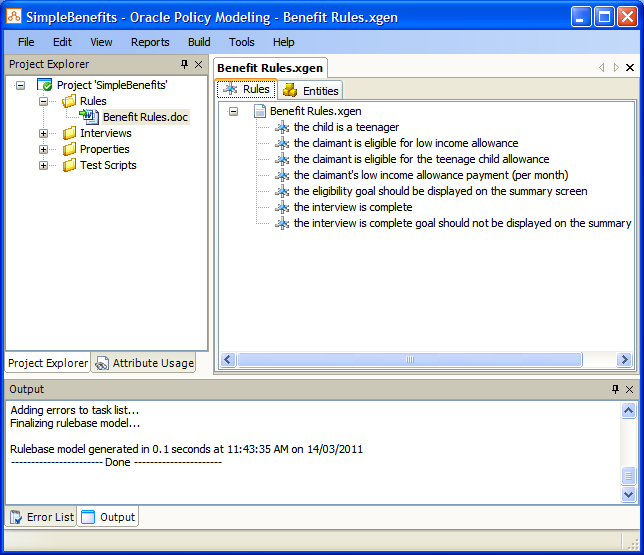Click the Output panel scroll up arrow
The width and height of the screenshot is (644, 555).
tap(628, 410)
